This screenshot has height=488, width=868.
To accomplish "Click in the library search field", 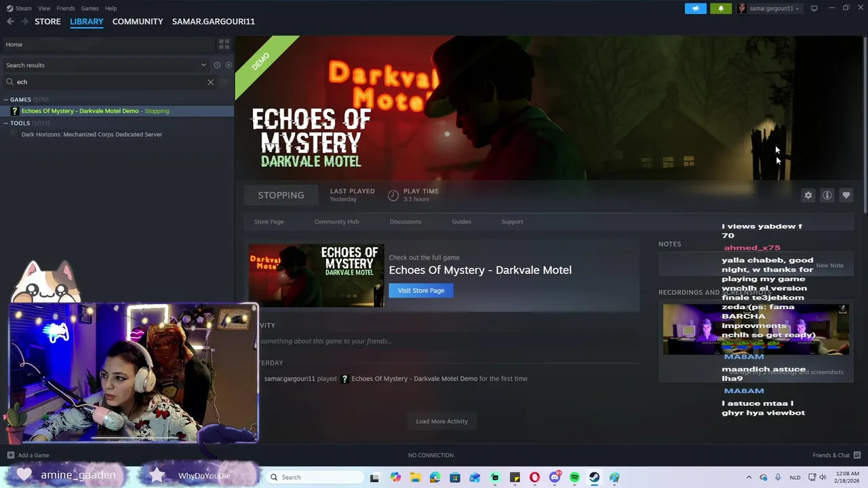I will point(108,82).
